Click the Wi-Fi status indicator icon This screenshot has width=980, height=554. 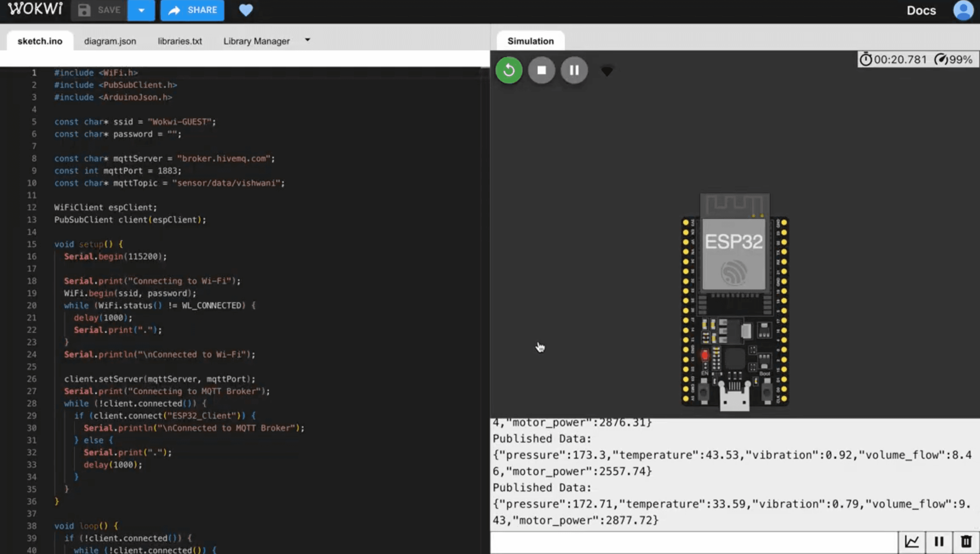pos(607,71)
